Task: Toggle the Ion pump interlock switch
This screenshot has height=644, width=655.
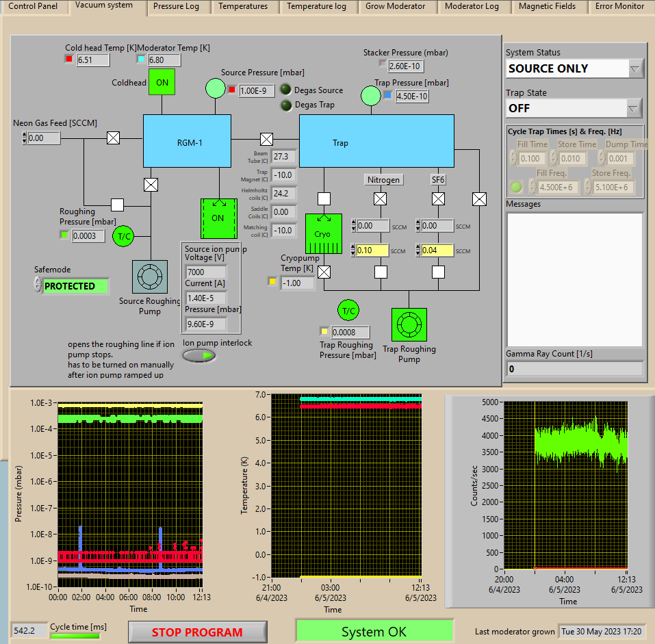Action: click(x=198, y=355)
